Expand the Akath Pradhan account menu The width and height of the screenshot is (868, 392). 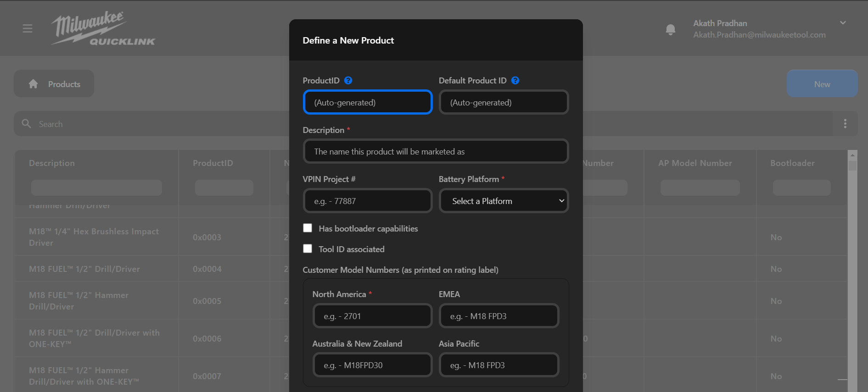pyautogui.click(x=843, y=23)
